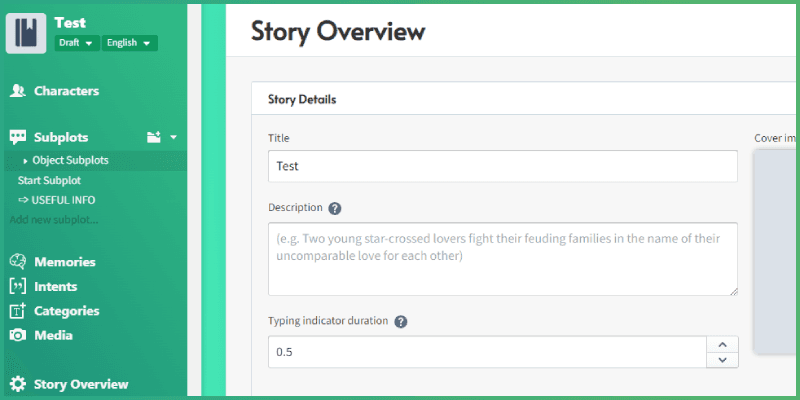800x400 pixels.
Task: Increase typing indicator duration with up arrow
Action: 722,344
